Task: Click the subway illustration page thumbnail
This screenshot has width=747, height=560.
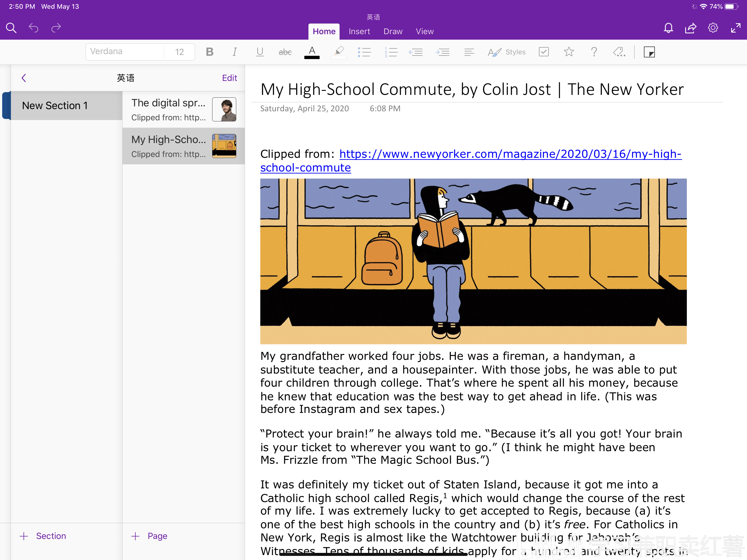Action: (x=224, y=146)
